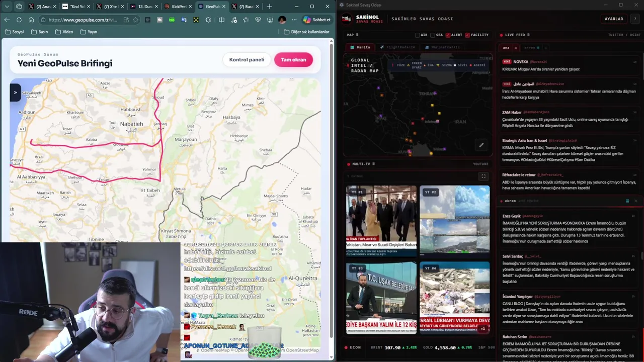This screenshot has width=644, height=362.
Task: Disable the ALERT map layer checkbox
Action: click(x=448, y=35)
